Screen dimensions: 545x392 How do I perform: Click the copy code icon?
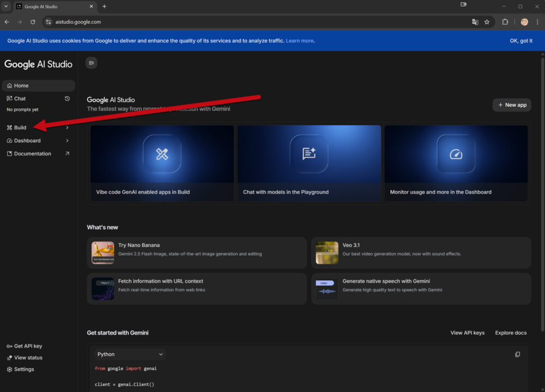click(517, 354)
